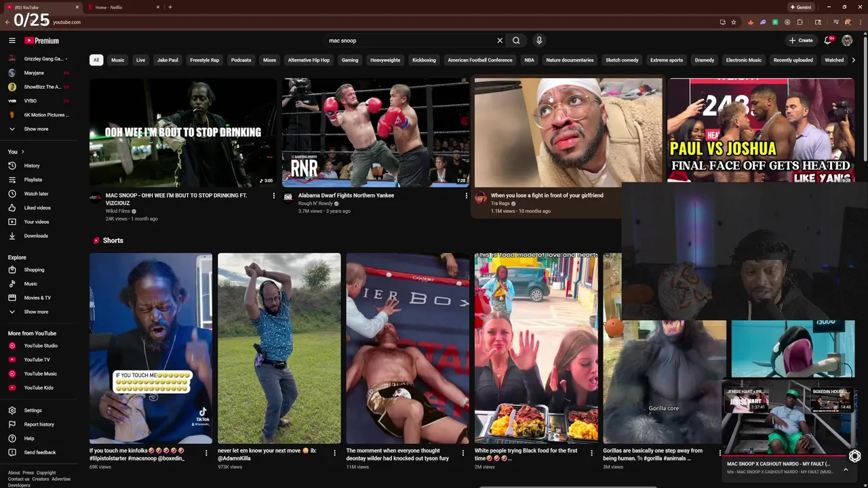The width and height of the screenshot is (868, 488).
Task: Open Settings in the sidebar
Action: tap(33, 410)
